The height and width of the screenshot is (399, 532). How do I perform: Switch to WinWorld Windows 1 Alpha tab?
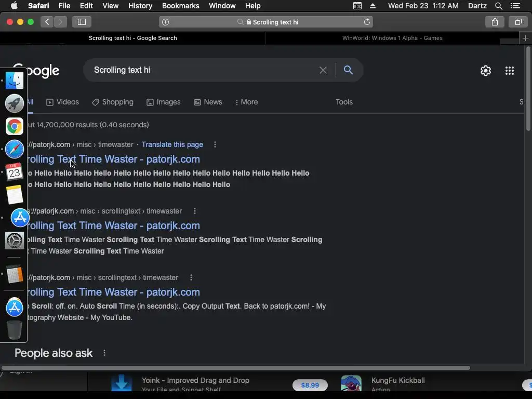click(x=392, y=38)
